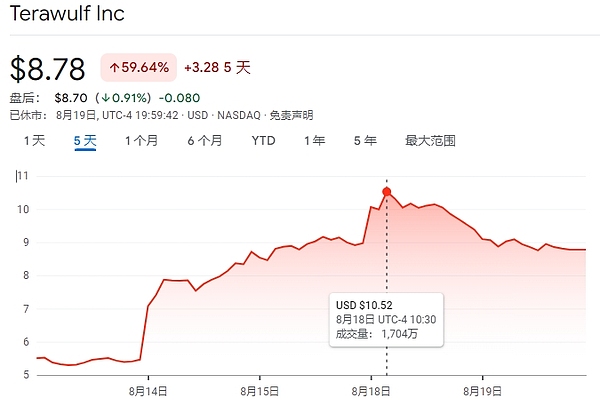Click the Terawulf Inc title
The image size is (600, 406).
coord(67,13)
